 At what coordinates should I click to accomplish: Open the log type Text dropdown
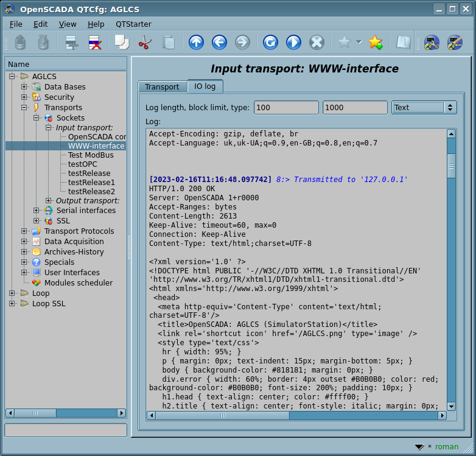click(x=424, y=108)
